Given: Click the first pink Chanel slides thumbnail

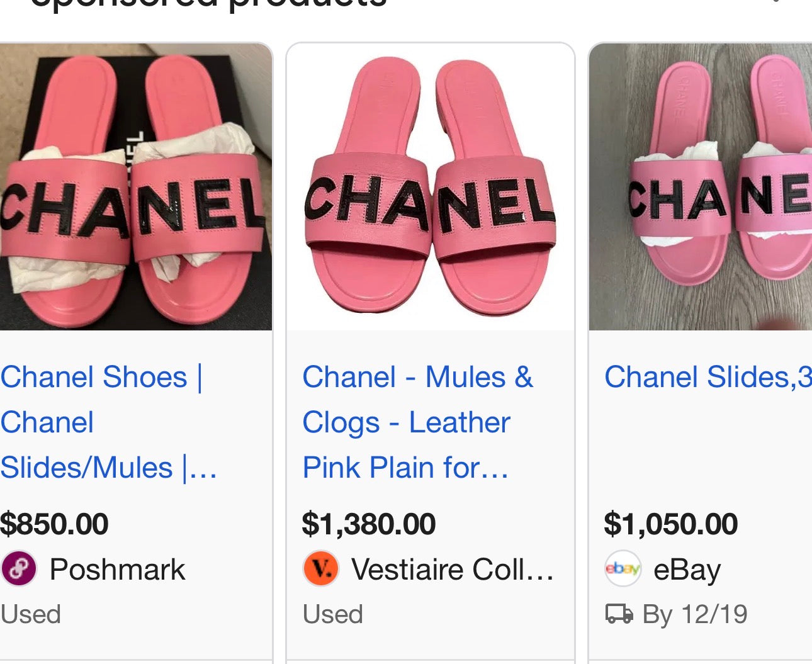Looking at the screenshot, I should pyautogui.click(x=135, y=186).
